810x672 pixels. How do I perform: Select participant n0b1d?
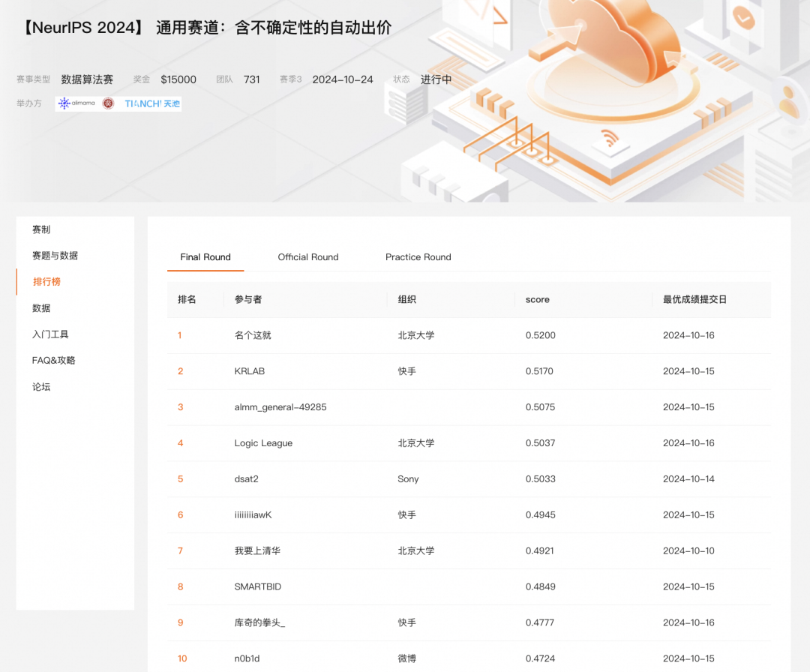click(x=247, y=658)
